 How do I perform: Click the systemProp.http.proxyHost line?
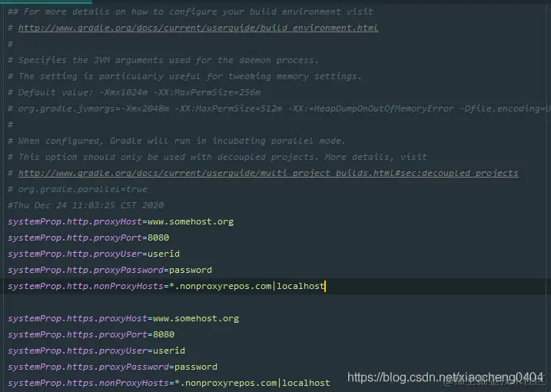point(121,221)
